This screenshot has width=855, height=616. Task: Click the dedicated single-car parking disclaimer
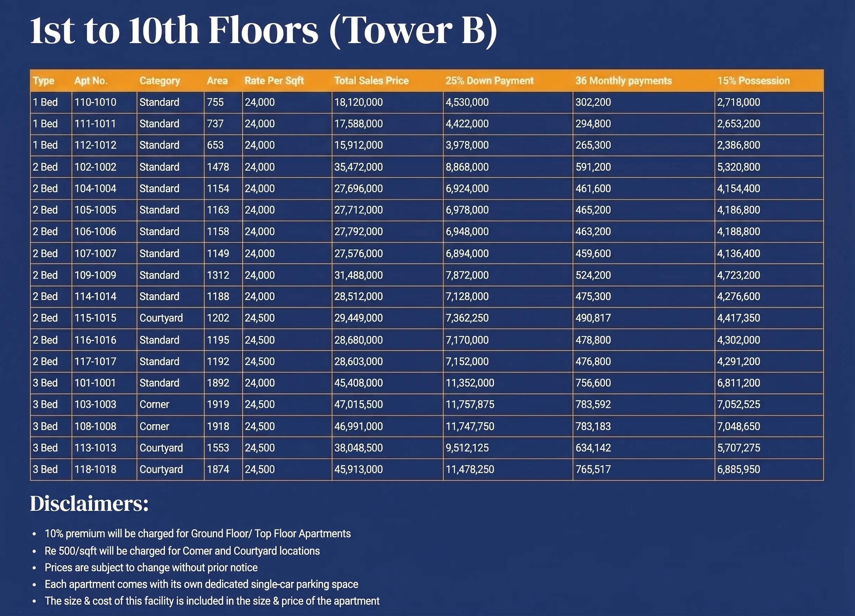pos(201,584)
